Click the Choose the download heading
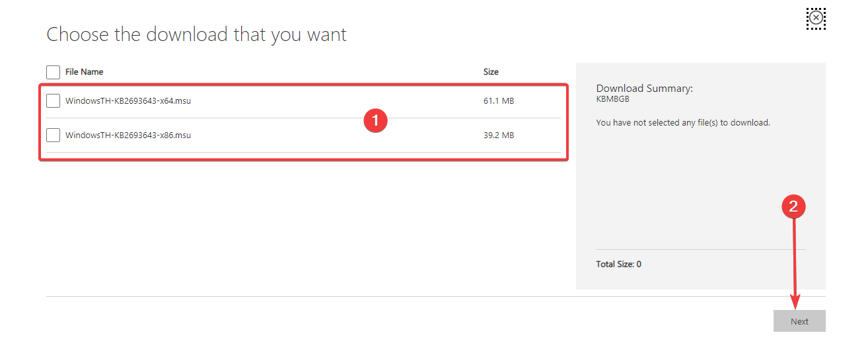This screenshot has width=868, height=343. pos(196,34)
